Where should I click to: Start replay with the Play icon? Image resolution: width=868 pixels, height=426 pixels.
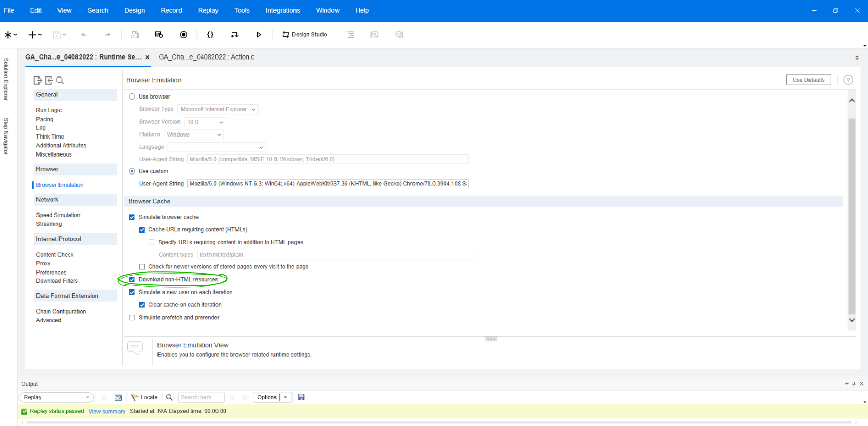(259, 35)
